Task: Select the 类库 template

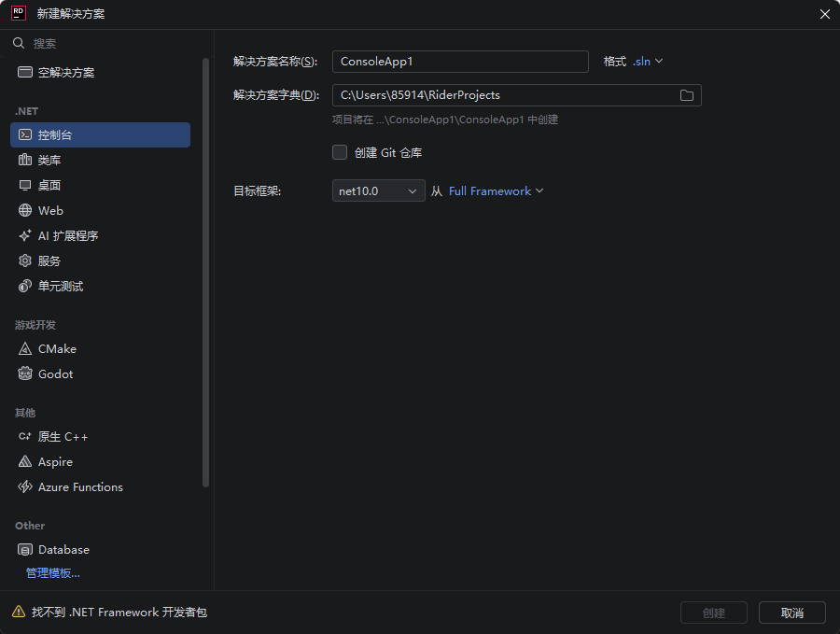Action: coord(100,160)
